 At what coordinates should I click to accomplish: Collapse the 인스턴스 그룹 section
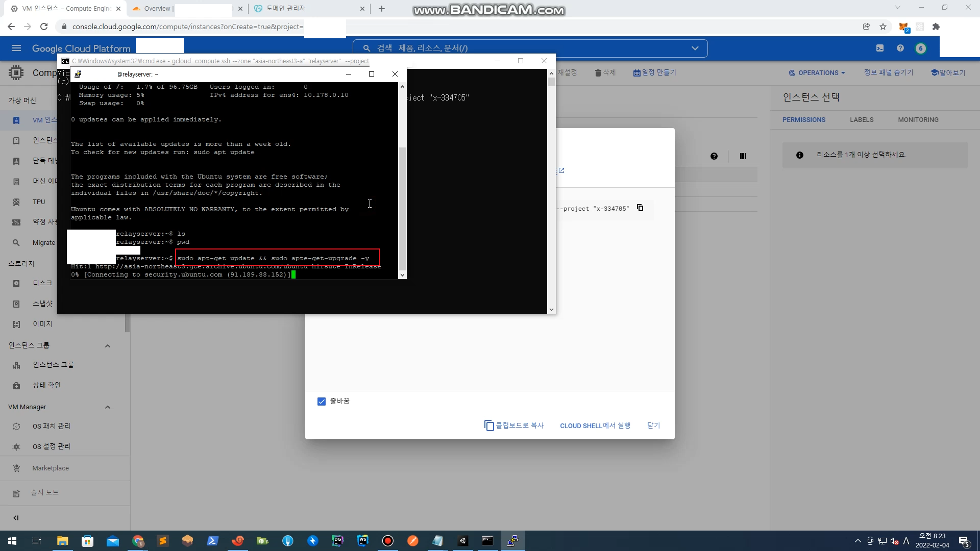coord(108,346)
